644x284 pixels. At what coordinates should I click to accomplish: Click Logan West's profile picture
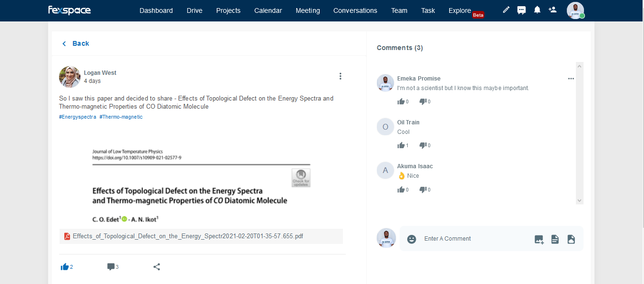70,77
